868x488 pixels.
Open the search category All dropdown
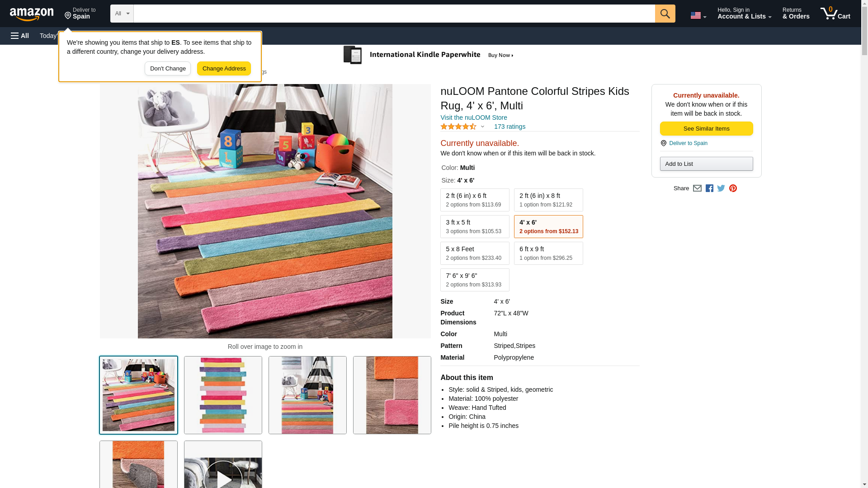(122, 14)
